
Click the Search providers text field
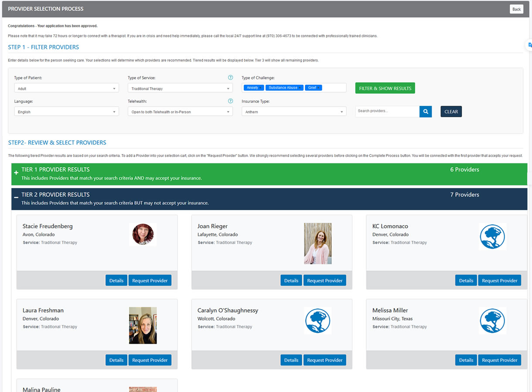click(387, 111)
